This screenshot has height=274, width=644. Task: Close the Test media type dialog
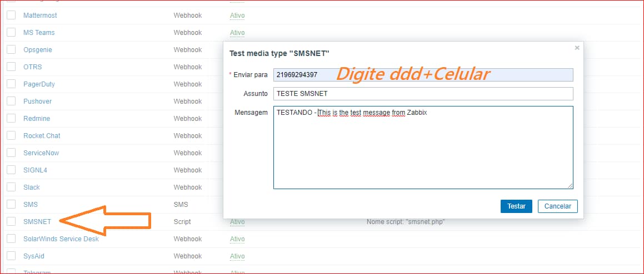point(577,48)
